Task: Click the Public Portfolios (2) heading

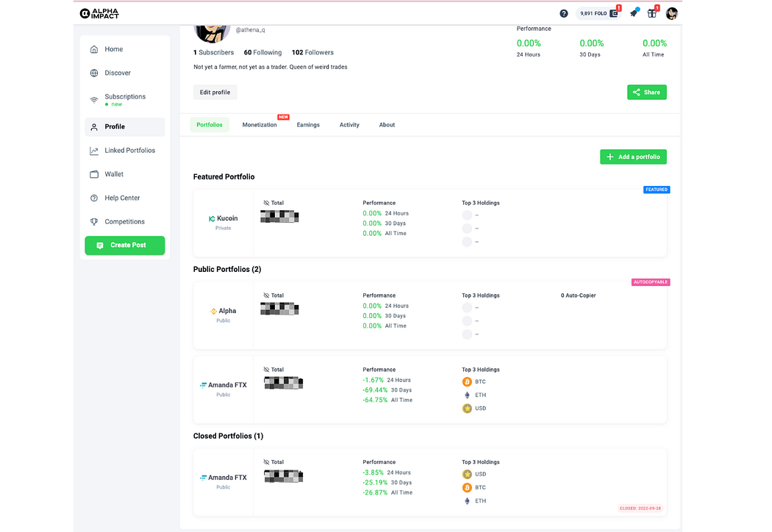Action: (227, 269)
